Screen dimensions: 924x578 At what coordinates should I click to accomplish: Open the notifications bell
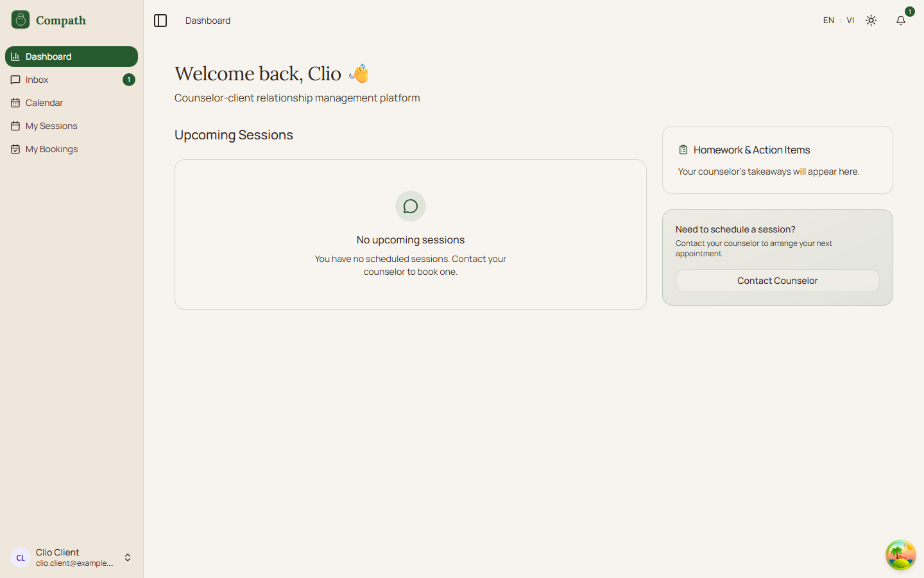point(901,21)
